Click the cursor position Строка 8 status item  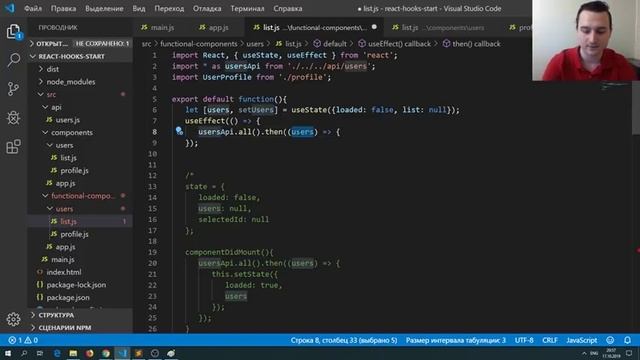[x=344, y=340]
